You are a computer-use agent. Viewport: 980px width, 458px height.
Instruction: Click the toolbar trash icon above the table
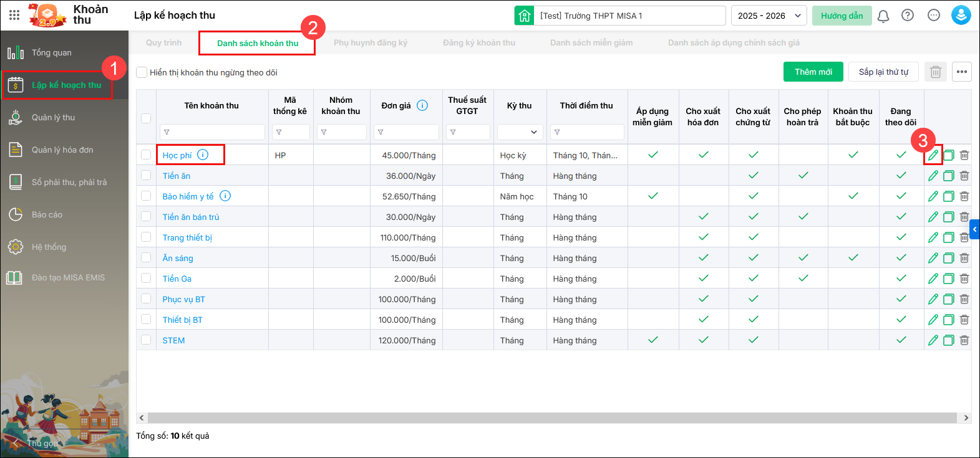click(x=935, y=72)
